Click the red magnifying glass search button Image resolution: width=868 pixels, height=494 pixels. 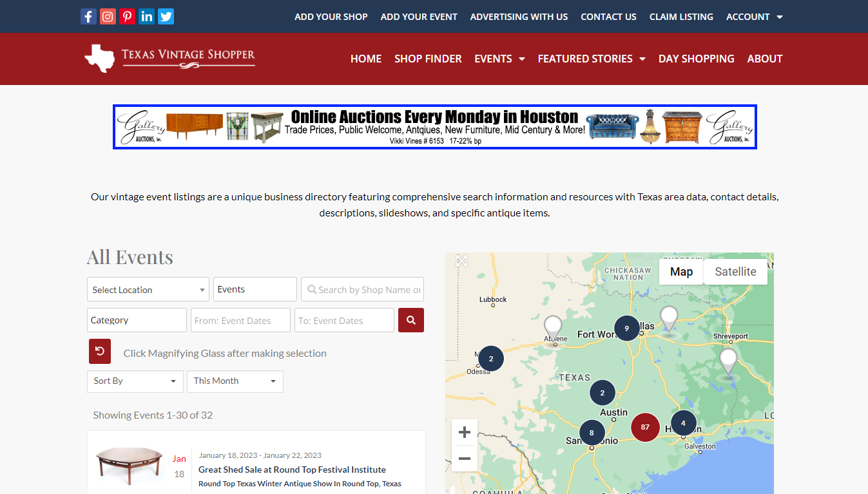[x=410, y=320]
